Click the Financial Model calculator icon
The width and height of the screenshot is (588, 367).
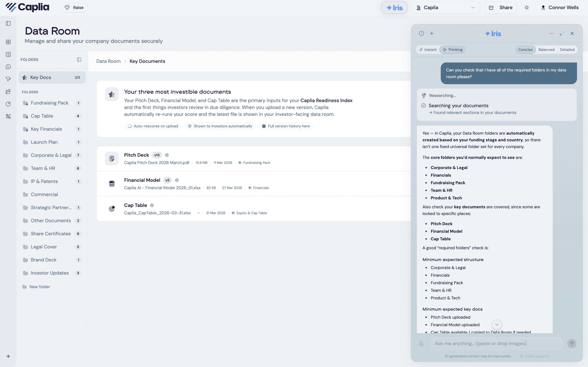(x=112, y=184)
